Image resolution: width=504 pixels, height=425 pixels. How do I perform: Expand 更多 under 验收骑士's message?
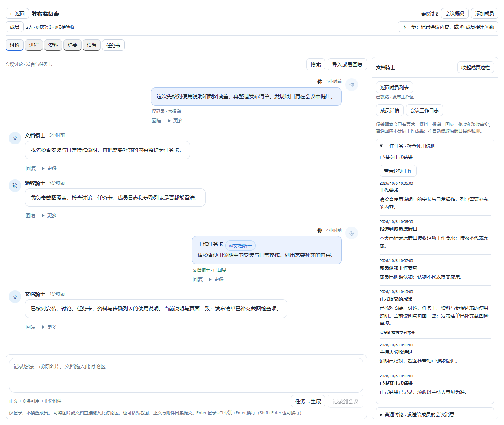[49, 216]
